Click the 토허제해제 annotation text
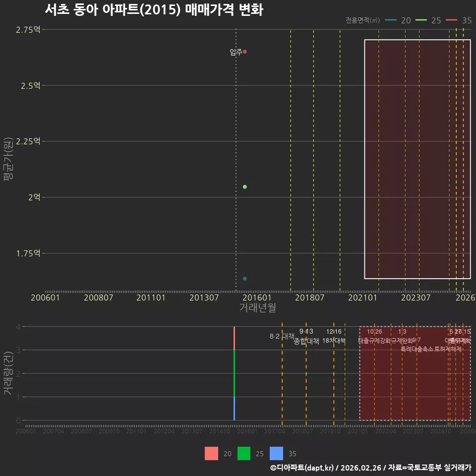 pyautogui.click(x=448, y=349)
